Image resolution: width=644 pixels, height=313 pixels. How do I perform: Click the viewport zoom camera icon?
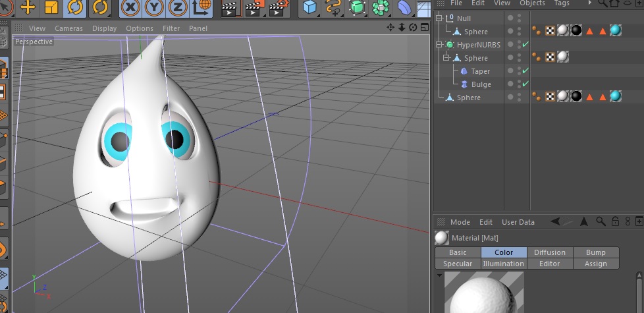coord(402,28)
